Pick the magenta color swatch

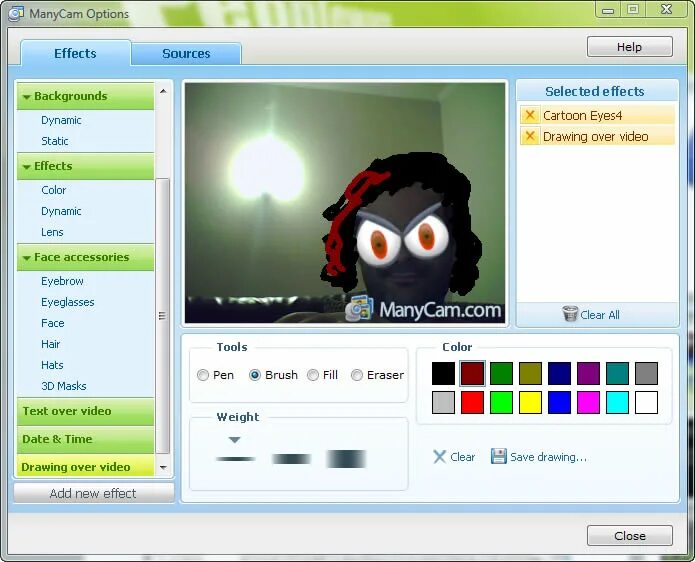pos(589,402)
